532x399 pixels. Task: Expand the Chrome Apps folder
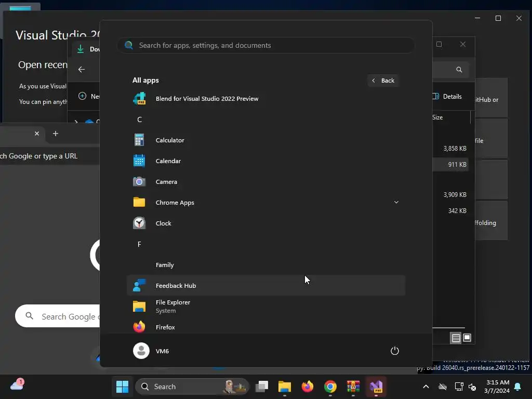pyautogui.click(x=265, y=203)
